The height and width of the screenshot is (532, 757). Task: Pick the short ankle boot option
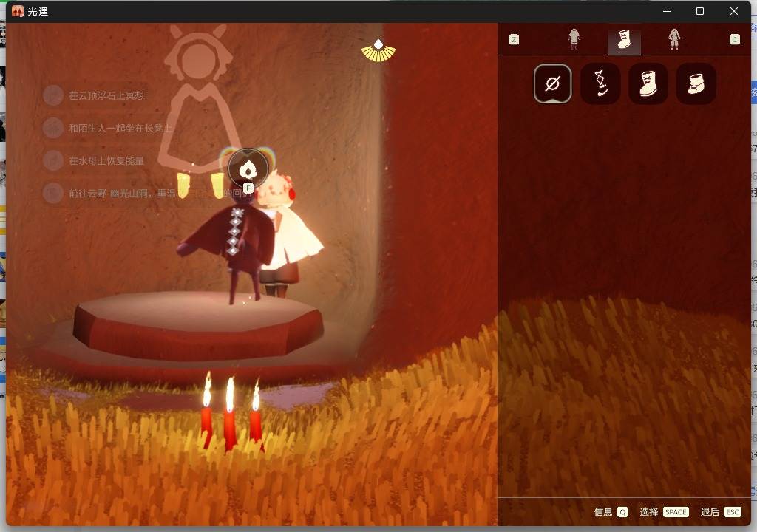tap(696, 84)
